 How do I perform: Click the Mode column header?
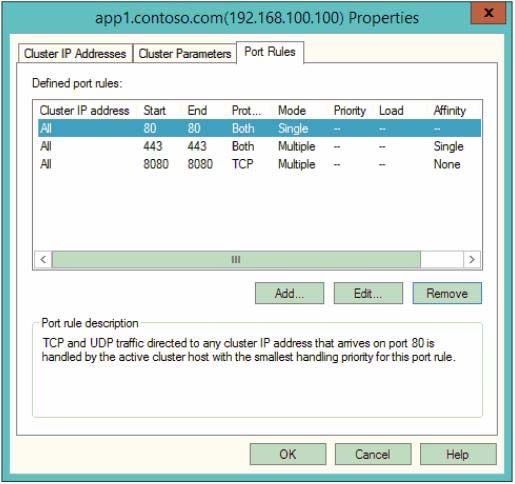pos(292,110)
